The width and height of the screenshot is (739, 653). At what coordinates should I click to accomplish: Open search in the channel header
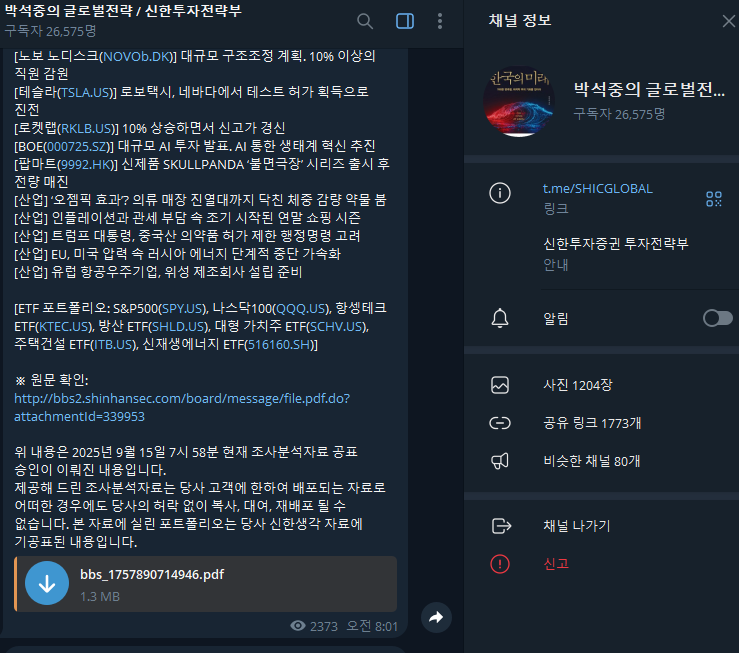[x=365, y=21]
